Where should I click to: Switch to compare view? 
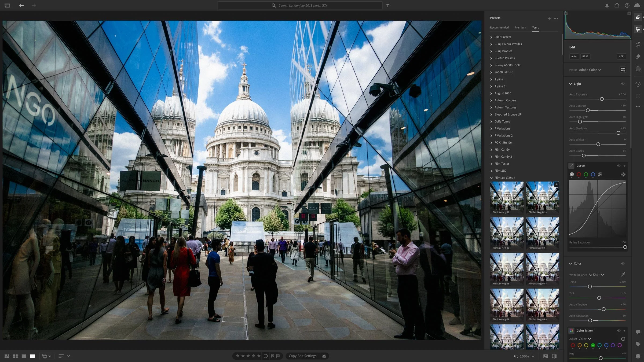[24, 356]
